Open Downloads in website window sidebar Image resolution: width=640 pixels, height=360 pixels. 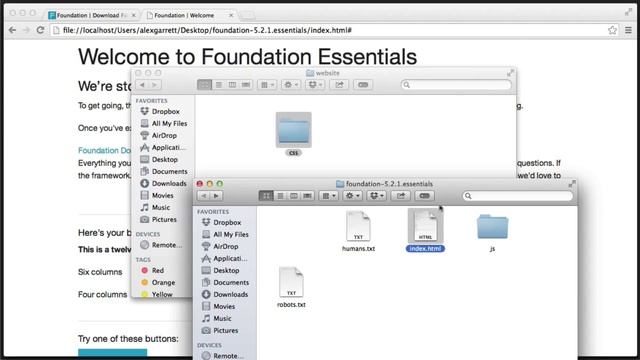163,183
